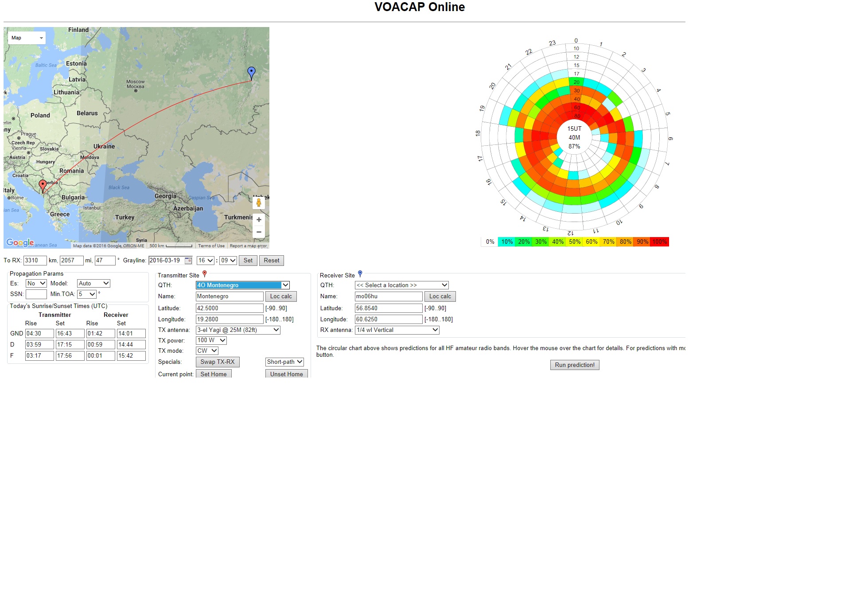Zoom in the map with plus
This screenshot has width=864, height=616.
[x=259, y=220]
